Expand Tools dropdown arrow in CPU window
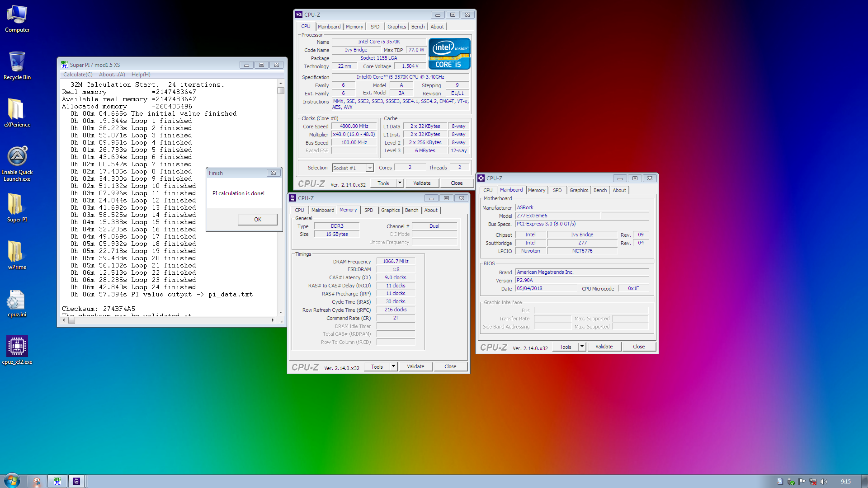The image size is (868, 488). (x=400, y=183)
